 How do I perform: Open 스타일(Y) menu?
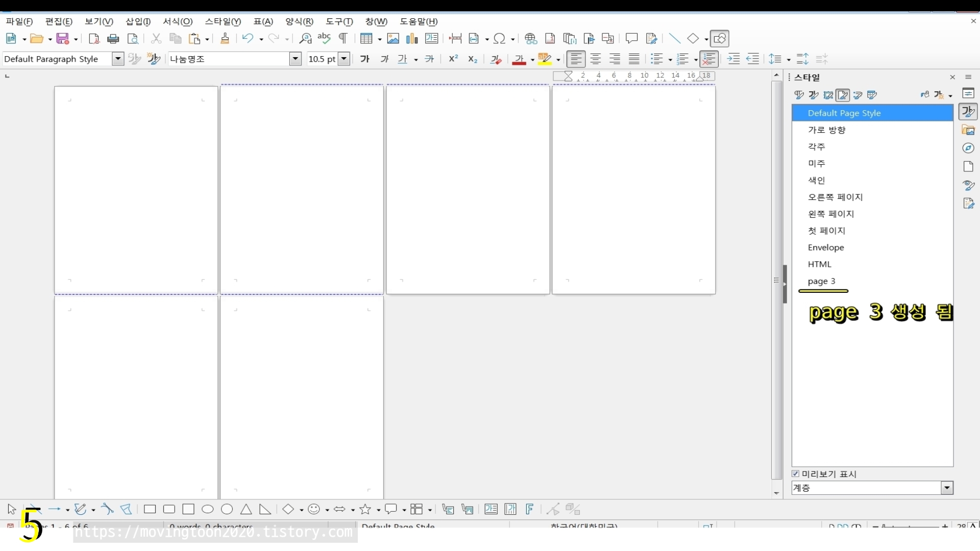(x=223, y=21)
